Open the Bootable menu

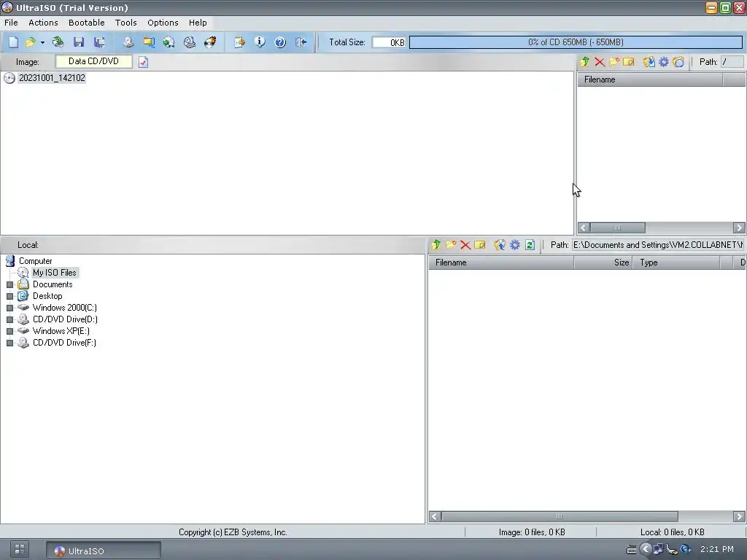pyautogui.click(x=86, y=23)
